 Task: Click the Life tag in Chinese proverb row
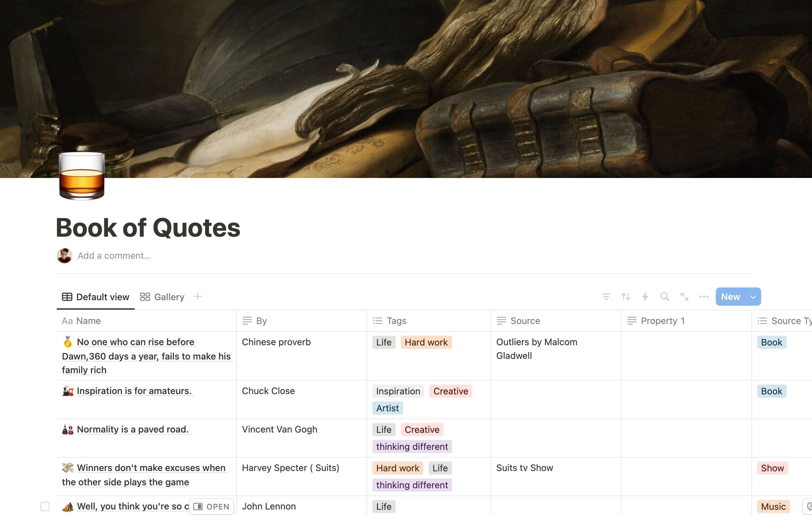click(x=384, y=342)
